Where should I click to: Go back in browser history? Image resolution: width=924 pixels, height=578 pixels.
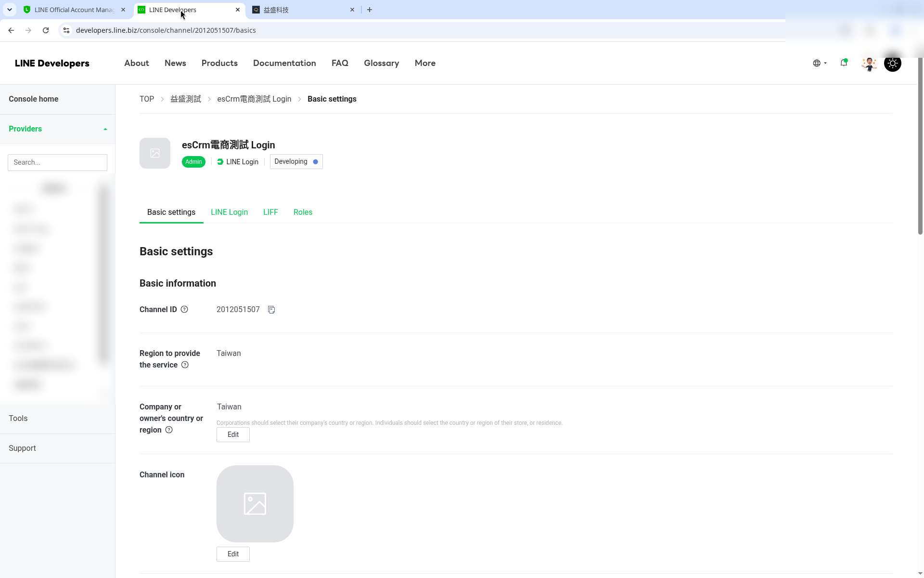(x=11, y=30)
